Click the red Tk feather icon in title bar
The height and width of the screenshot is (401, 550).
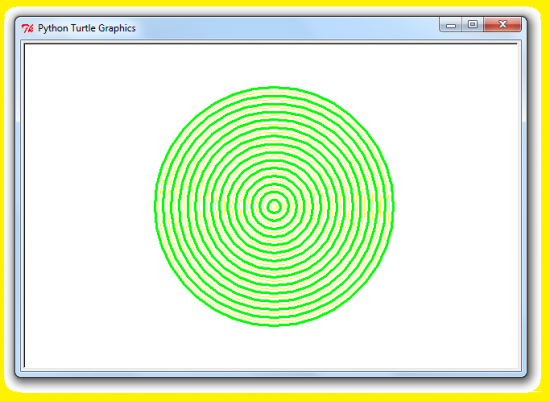(27, 28)
